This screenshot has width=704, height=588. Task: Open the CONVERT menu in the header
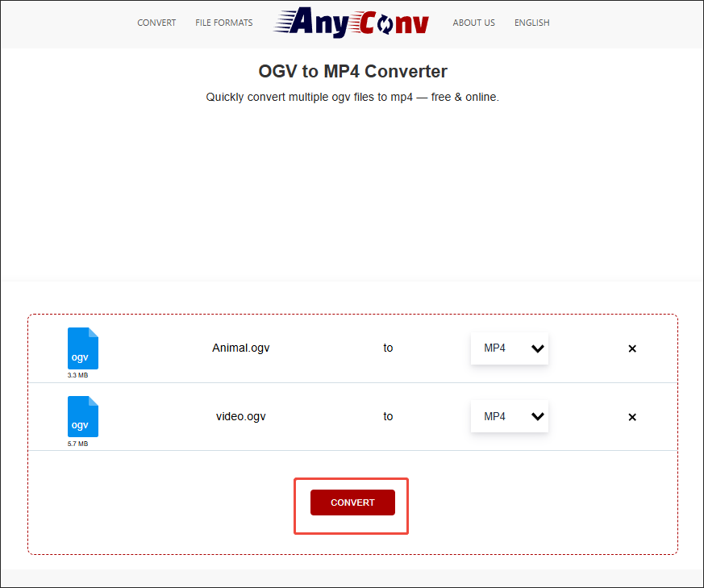point(156,23)
